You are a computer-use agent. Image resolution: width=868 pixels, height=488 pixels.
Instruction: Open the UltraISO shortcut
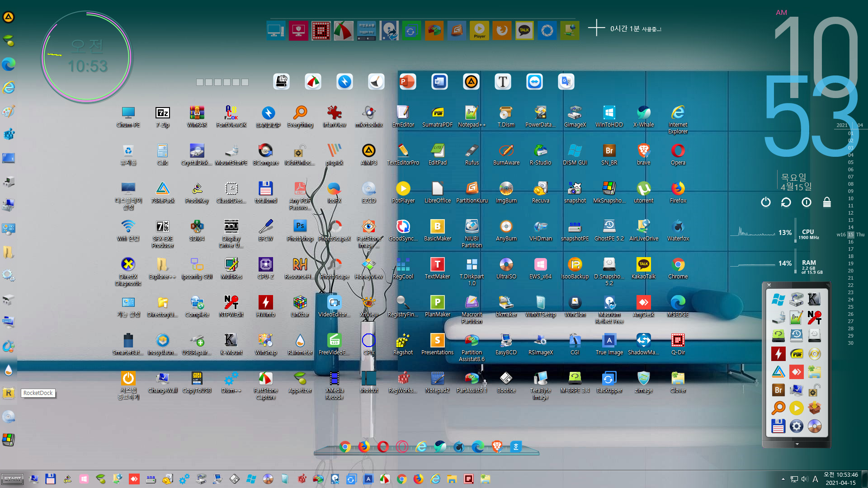pyautogui.click(x=506, y=268)
